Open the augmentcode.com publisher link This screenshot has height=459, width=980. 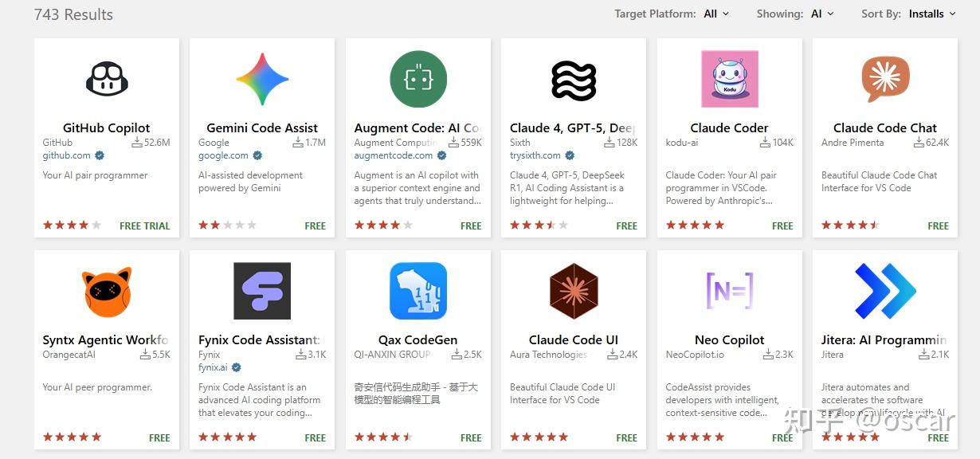(394, 155)
